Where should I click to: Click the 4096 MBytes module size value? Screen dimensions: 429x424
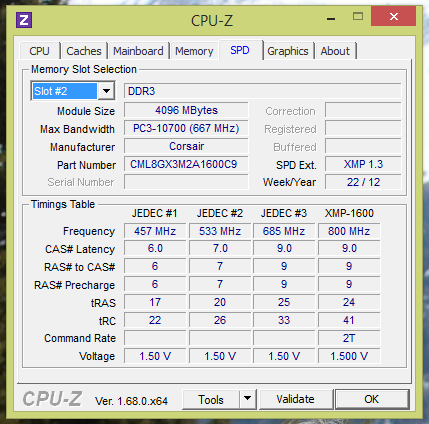(186, 110)
